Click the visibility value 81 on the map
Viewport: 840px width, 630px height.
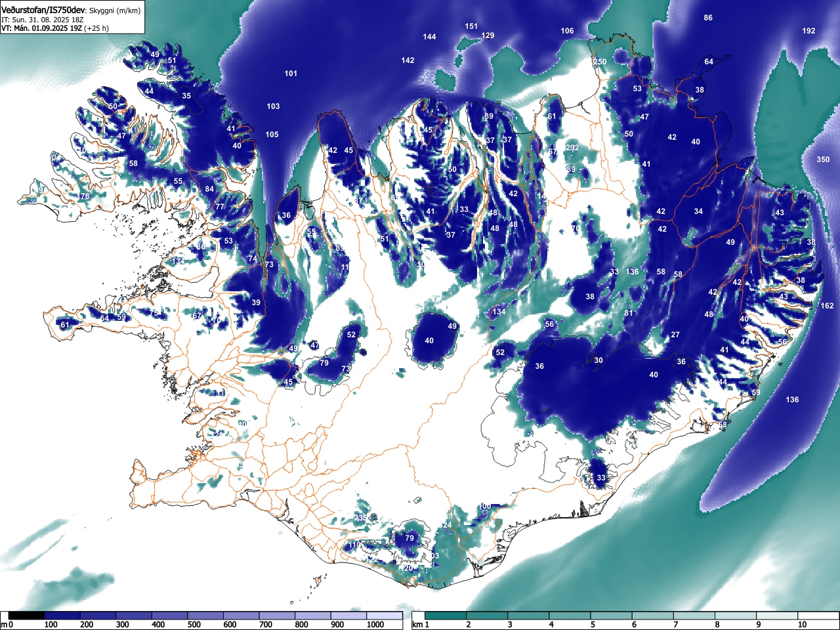(629, 313)
